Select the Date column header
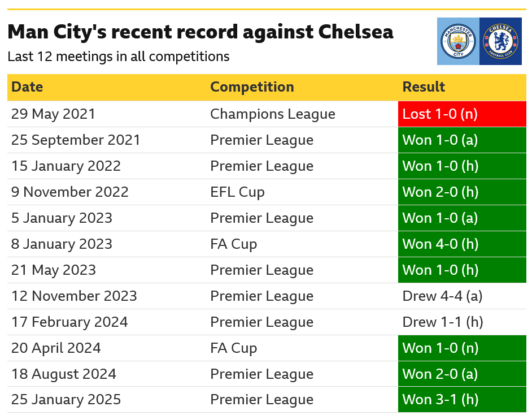532x415 pixels. 27,87
